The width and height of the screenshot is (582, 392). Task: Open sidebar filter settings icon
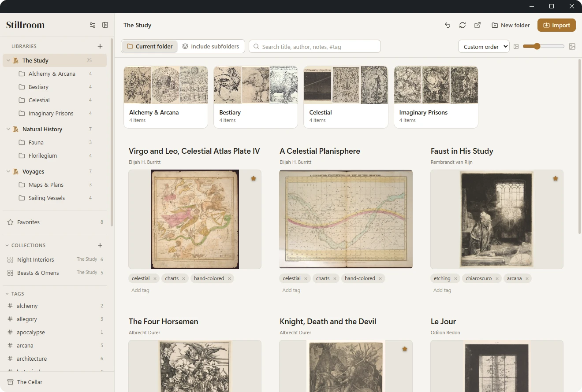(93, 25)
